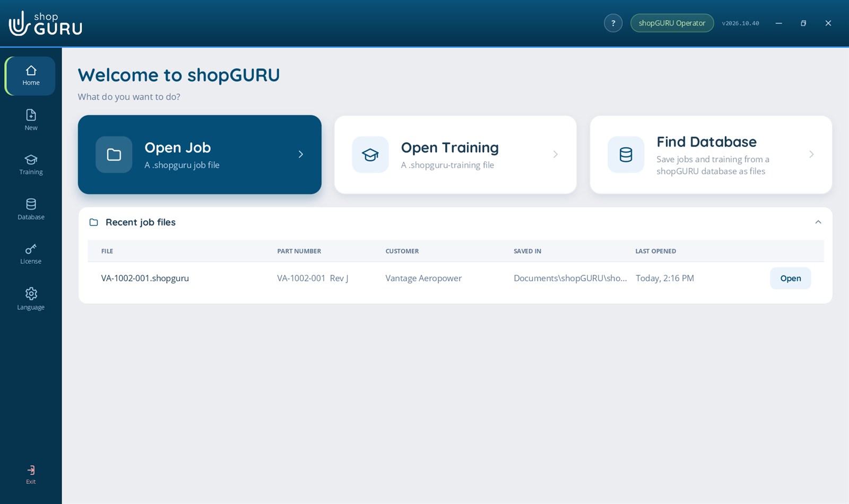
Task: Click the SAVED IN column header
Action: pyautogui.click(x=527, y=251)
